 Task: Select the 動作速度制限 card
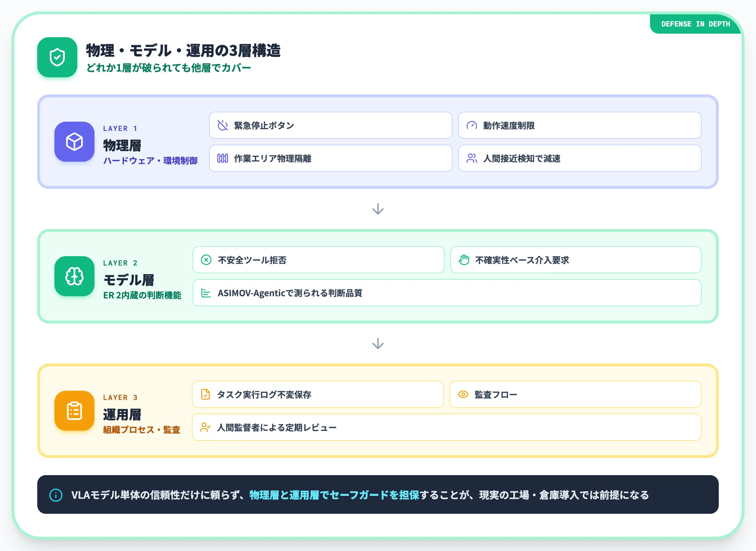coord(580,125)
